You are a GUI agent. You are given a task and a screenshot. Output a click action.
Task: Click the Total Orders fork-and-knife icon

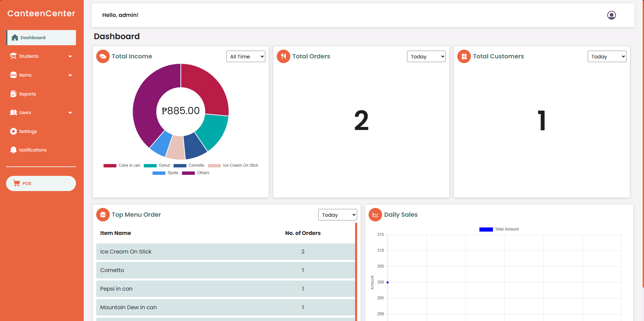pos(284,56)
